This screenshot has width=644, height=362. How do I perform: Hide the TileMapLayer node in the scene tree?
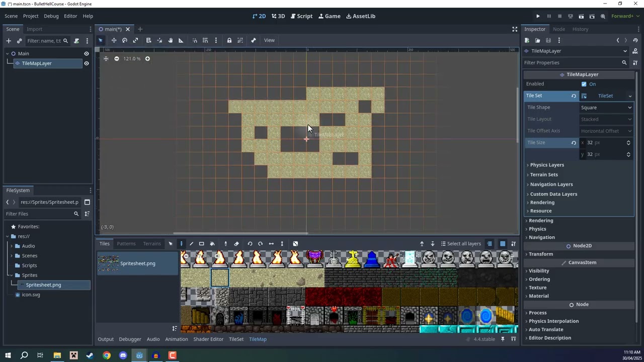tap(87, 63)
